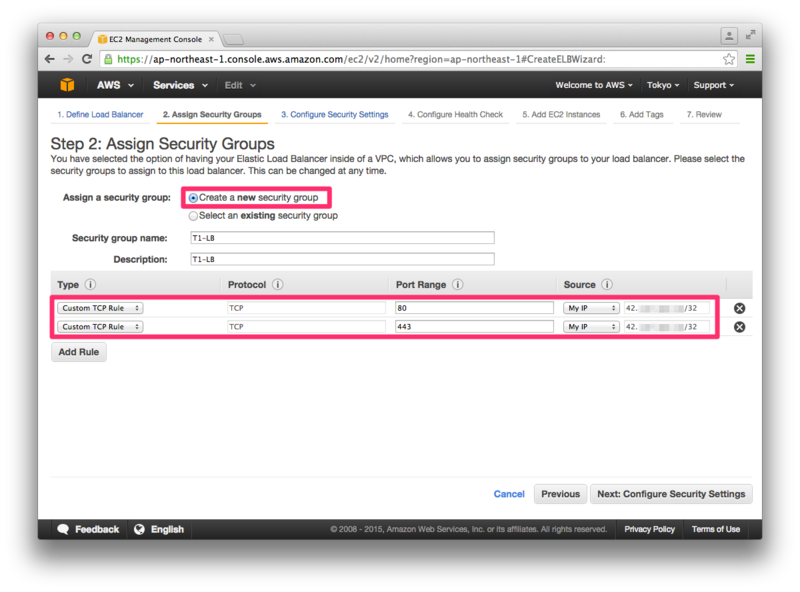800x592 pixels.
Task: Open the AWS dropdown menu
Action: point(115,85)
